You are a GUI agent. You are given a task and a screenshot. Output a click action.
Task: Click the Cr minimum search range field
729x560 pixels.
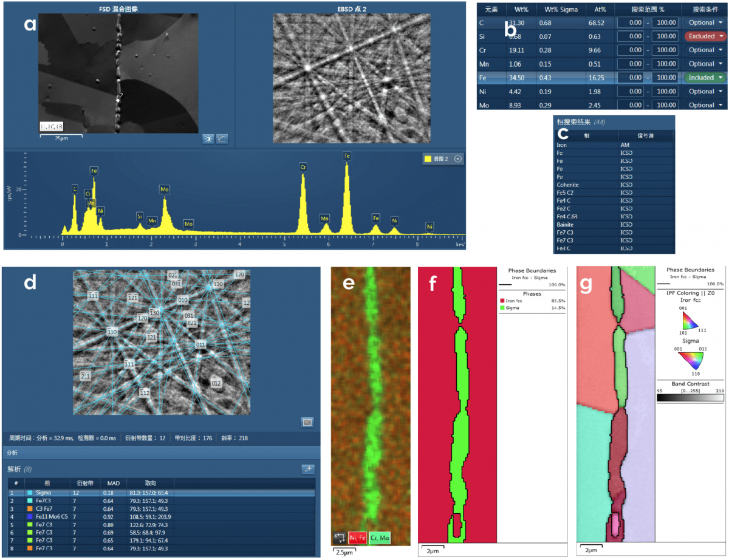point(633,50)
